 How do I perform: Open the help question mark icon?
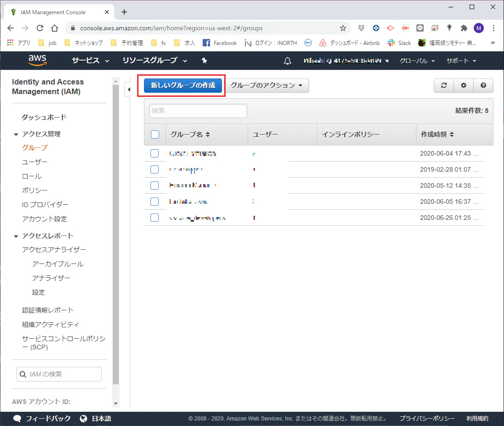483,85
